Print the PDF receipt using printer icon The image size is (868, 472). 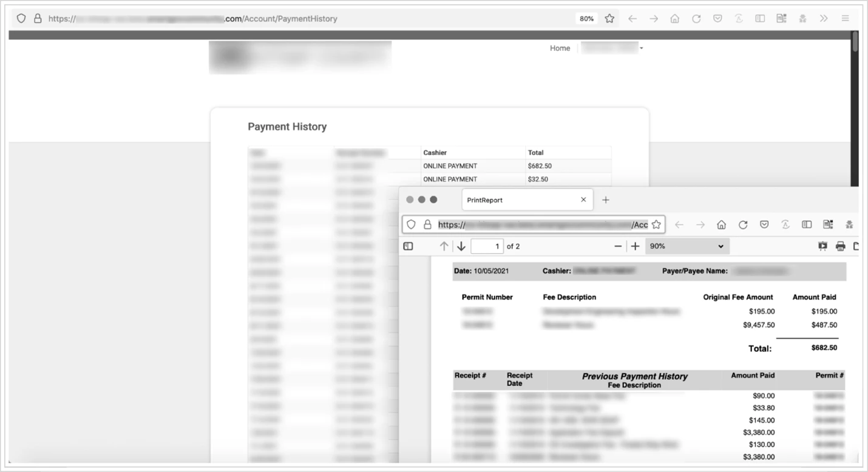[840, 246]
